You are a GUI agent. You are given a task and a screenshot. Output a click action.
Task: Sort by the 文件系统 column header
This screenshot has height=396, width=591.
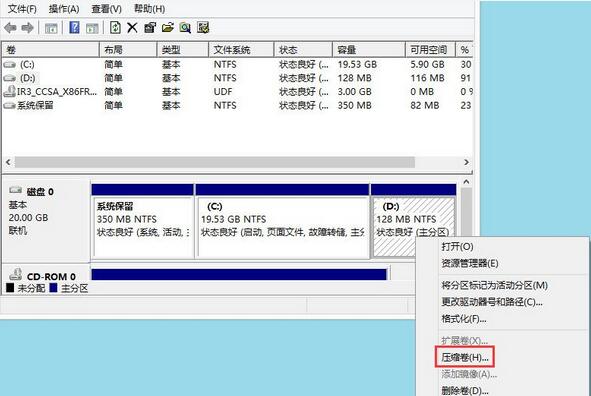(x=241, y=50)
